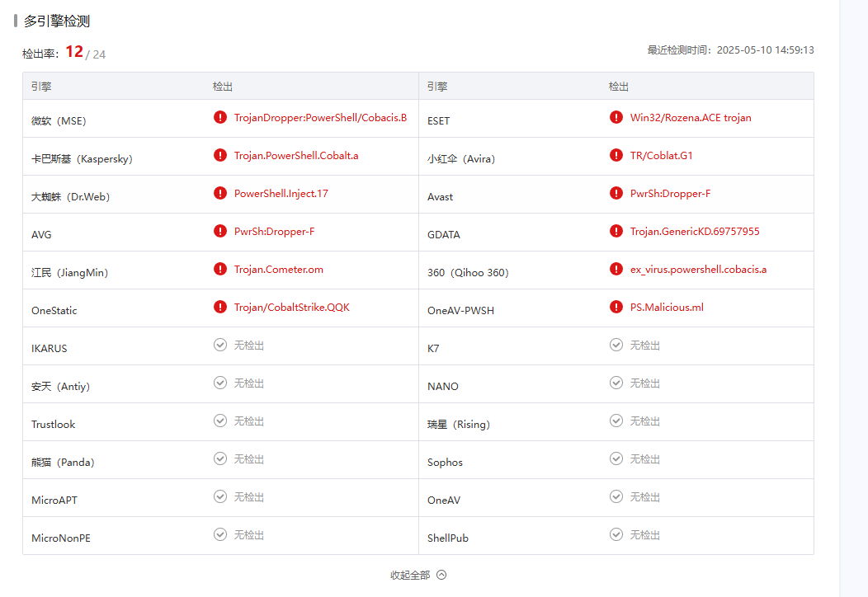Click the 收起全部 collapse link
Screen dimensions: 868x597
coord(410,576)
